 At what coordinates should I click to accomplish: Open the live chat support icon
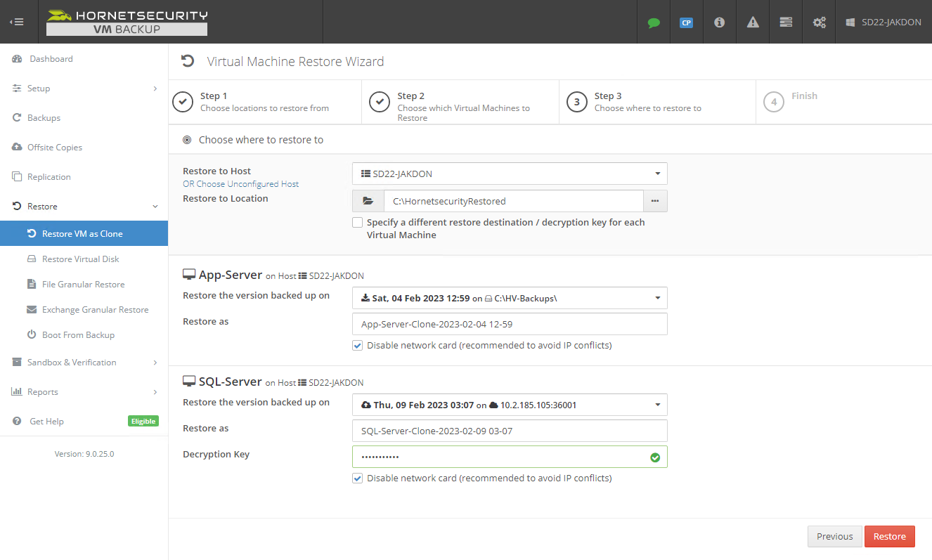coord(653,22)
